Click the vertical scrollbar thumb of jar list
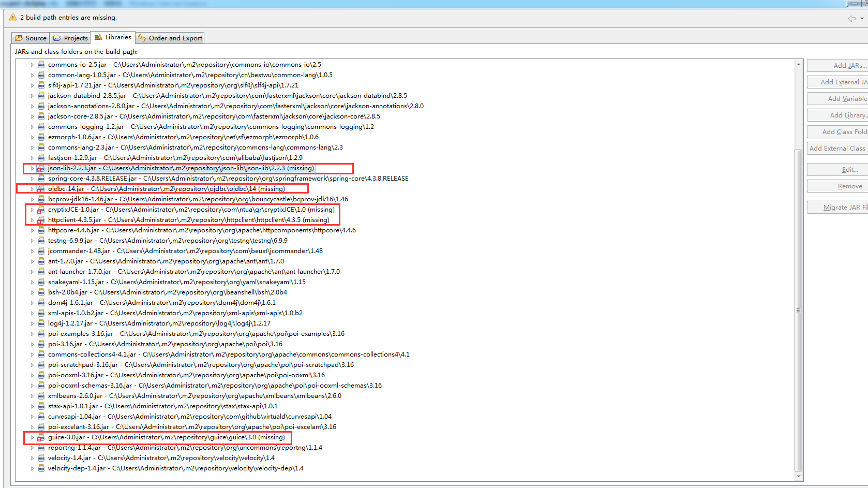This screenshot has height=488, width=868. (799, 310)
